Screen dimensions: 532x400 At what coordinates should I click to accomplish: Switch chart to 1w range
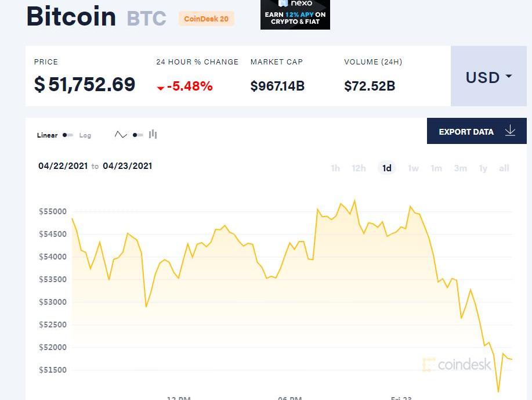click(x=413, y=168)
